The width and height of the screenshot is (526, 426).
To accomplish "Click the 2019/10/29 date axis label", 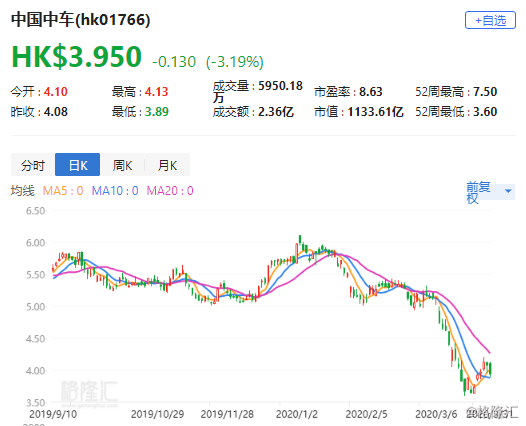I will pos(157,414).
